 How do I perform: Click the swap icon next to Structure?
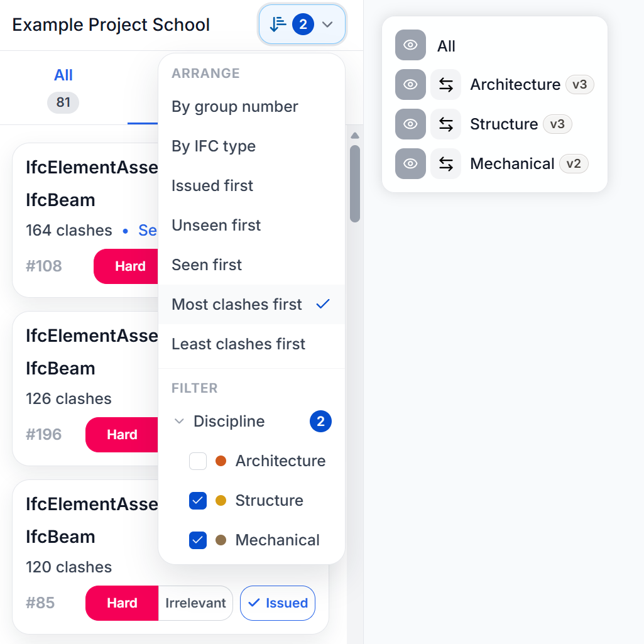[x=446, y=124]
